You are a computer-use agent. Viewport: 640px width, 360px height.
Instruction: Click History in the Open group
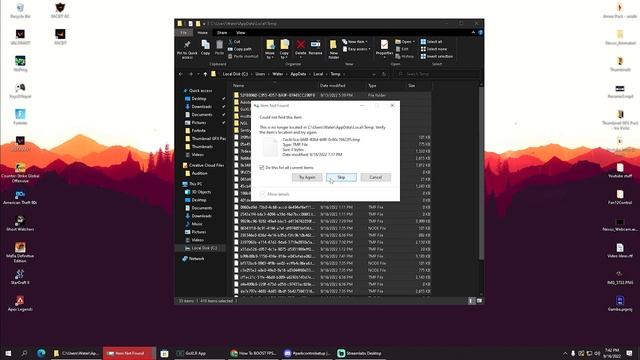coord(404,56)
